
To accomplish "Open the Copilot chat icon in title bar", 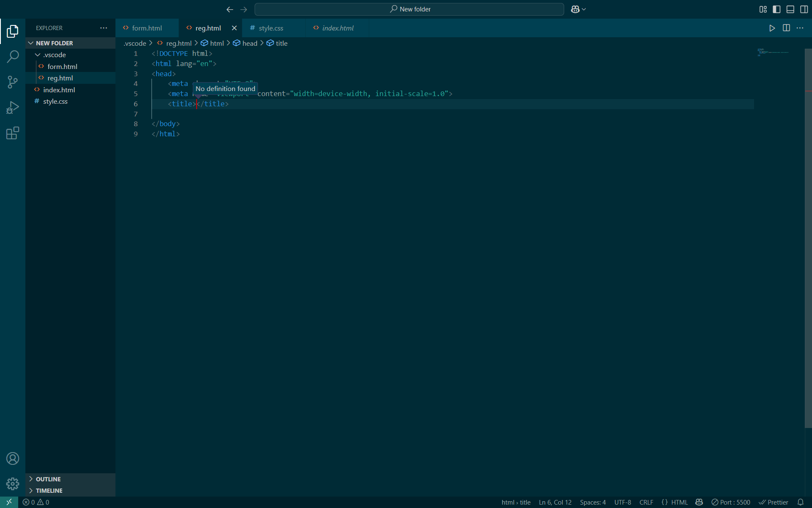I will tap(575, 9).
